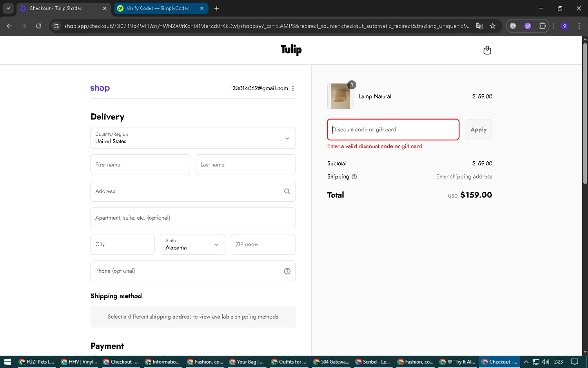Open the volume control in system tray

coord(545,362)
